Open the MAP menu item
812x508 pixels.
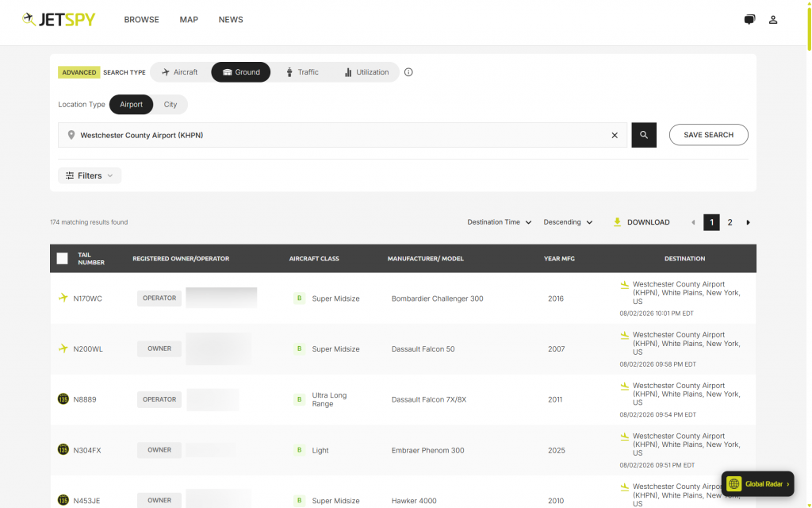tap(189, 20)
